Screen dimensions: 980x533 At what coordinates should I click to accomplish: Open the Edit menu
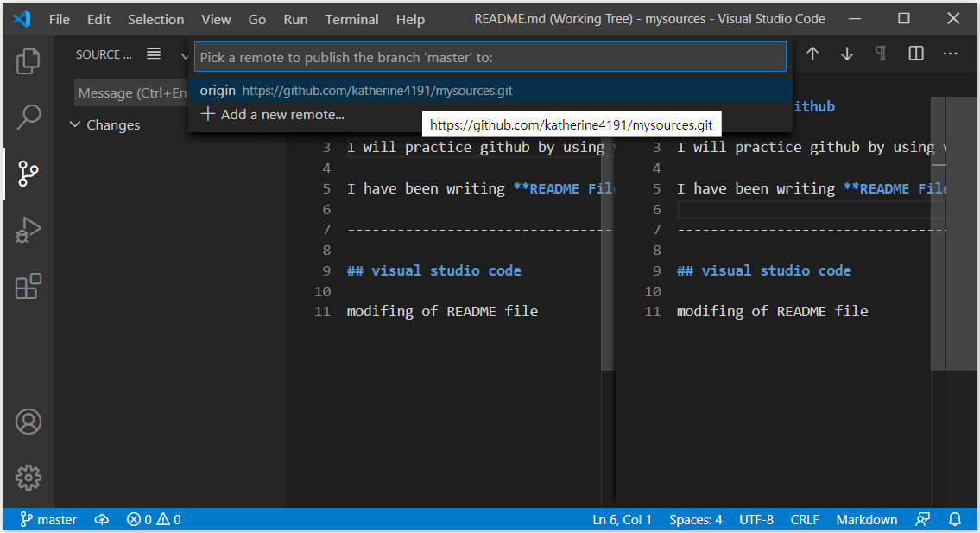point(98,19)
